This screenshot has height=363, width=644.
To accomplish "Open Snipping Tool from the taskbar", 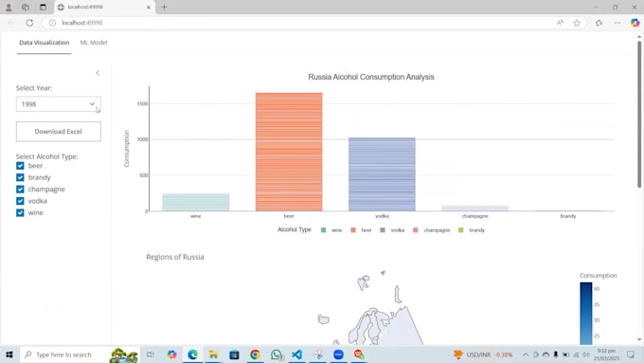I will [318, 354].
